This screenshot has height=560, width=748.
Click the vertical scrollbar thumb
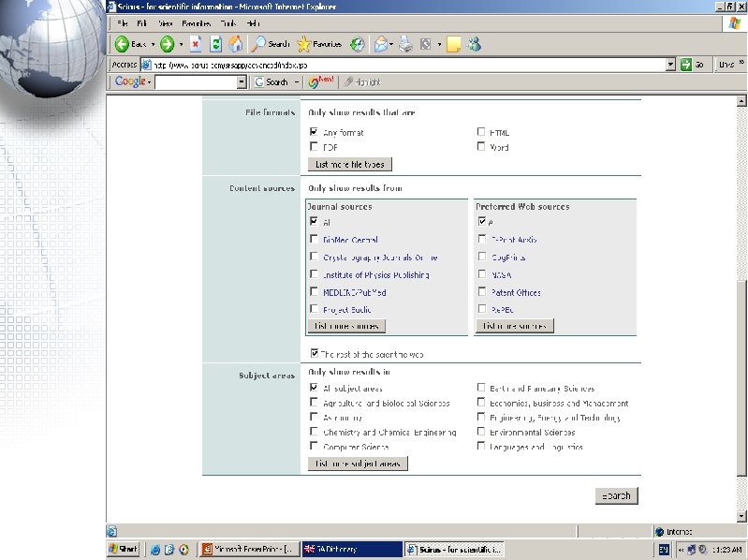(741, 376)
